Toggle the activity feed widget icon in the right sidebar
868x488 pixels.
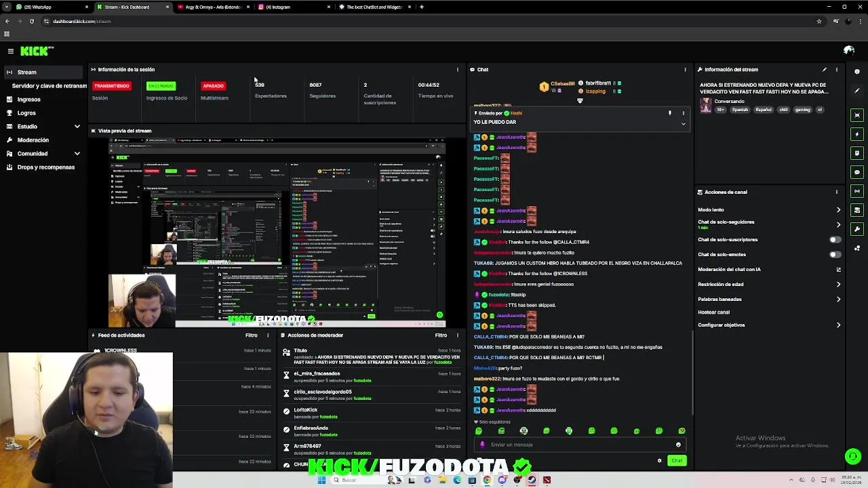point(857,153)
